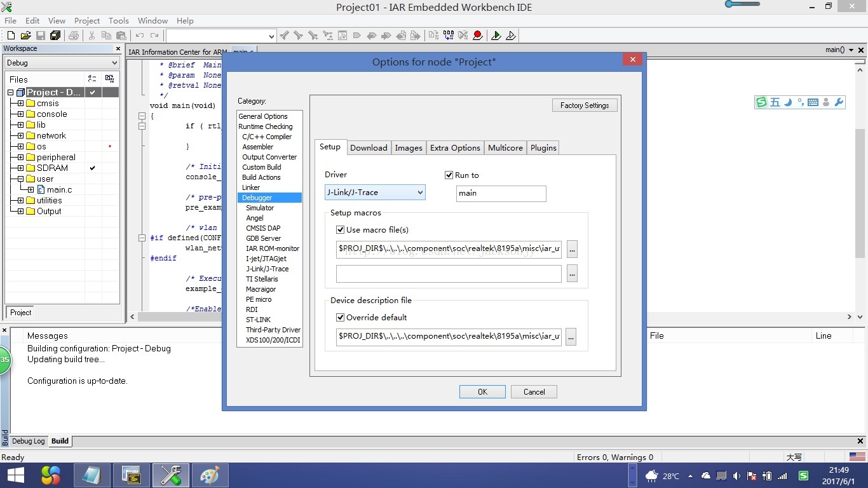Viewport: 868px width, 488px height.
Task: Click the slider in the title bar
Action: [x=742, y=4]
